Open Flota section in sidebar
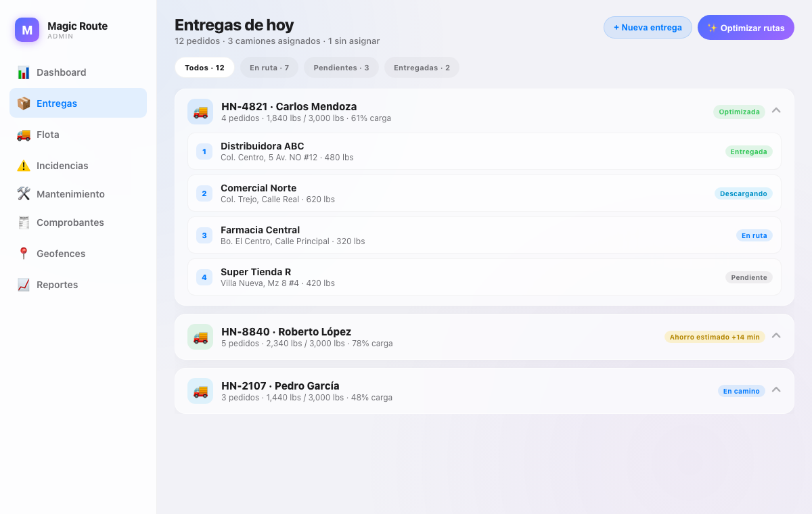Viewport: 812px width, 514px height. (x=78, y=135)
